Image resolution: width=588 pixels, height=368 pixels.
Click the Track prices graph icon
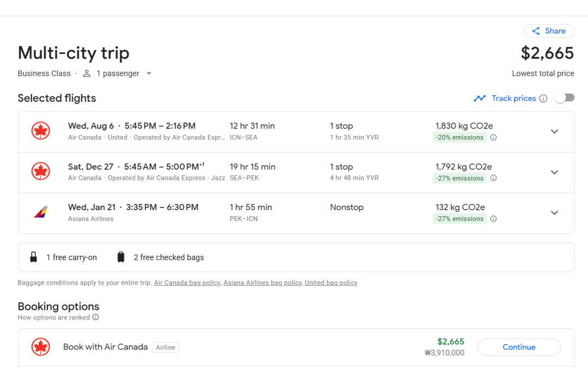pos(480,99)
